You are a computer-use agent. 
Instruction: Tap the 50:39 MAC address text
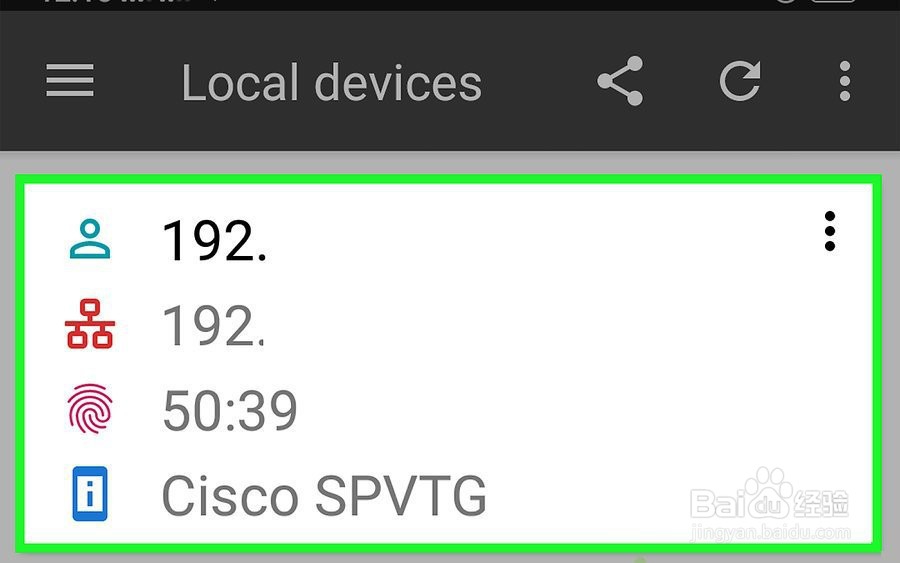(230, 411)
